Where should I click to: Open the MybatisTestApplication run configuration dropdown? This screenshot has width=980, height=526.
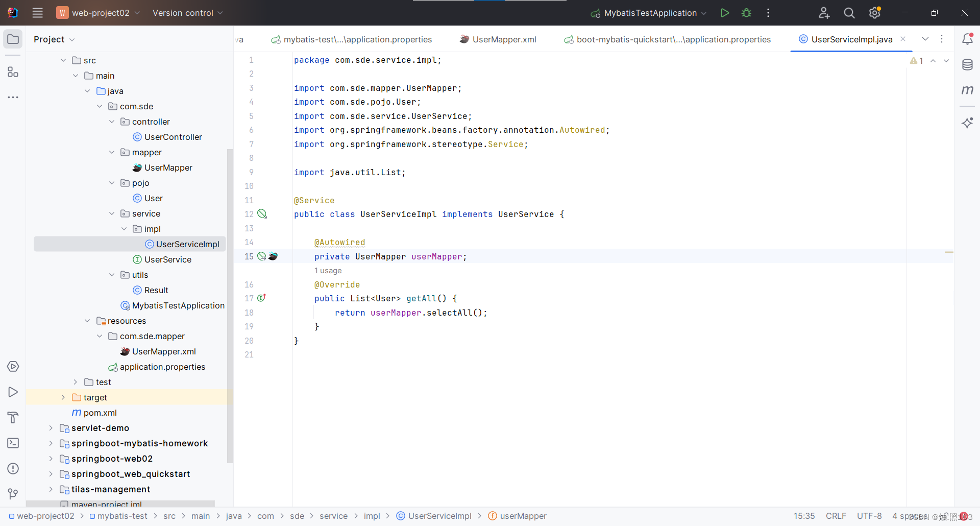click(649, 13)
